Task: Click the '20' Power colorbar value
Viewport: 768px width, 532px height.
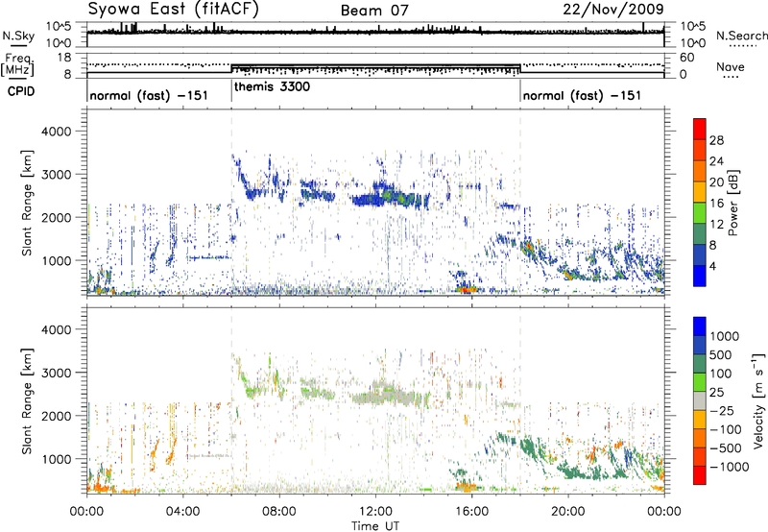Action: [716, 182]
